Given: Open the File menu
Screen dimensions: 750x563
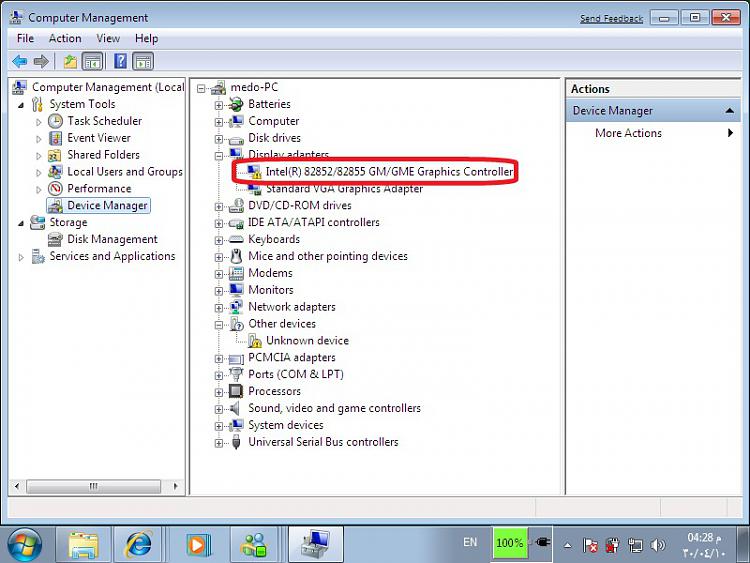Looking at the screenshot, I should click(25, 38).
